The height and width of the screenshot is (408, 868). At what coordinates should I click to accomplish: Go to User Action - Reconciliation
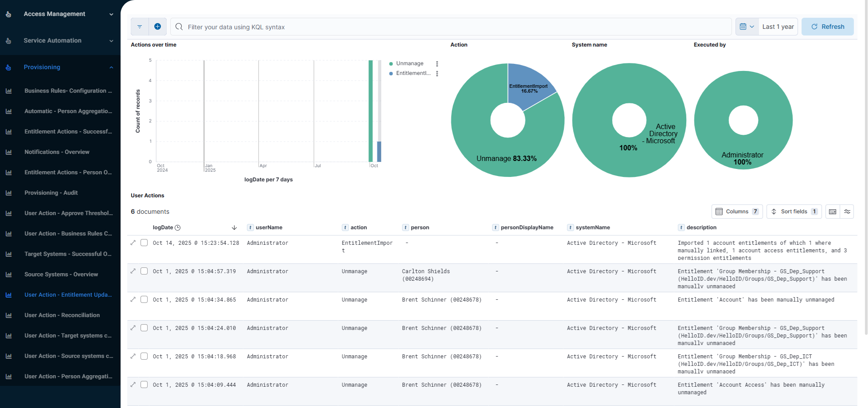pyautogui.click(x=62, y=315)
